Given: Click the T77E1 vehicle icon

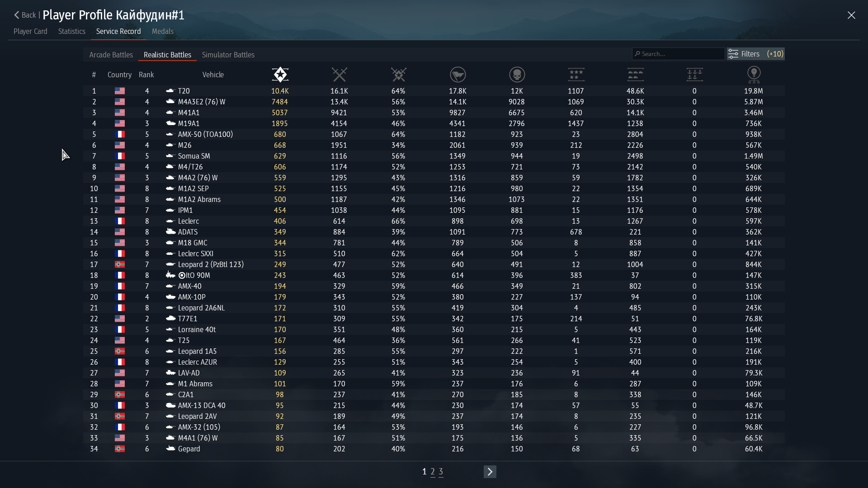Looking at the screenshot, I should point(170,319).
